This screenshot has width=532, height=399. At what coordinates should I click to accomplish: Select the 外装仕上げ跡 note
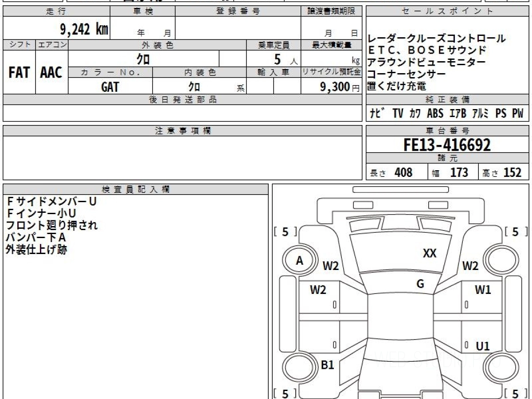(36, 249)
